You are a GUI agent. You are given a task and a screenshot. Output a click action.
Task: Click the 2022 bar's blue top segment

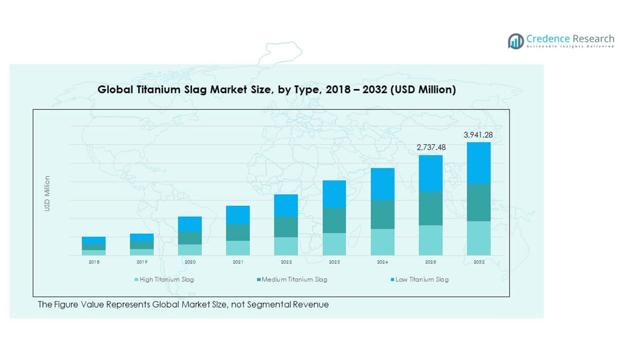coord(286,206)
